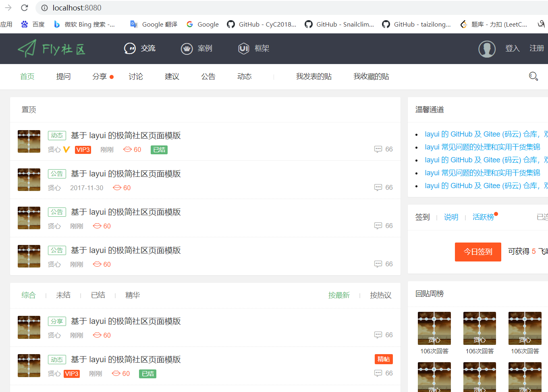
Task: Click the avatar of the 分享 post
Action: click(29, 327)
